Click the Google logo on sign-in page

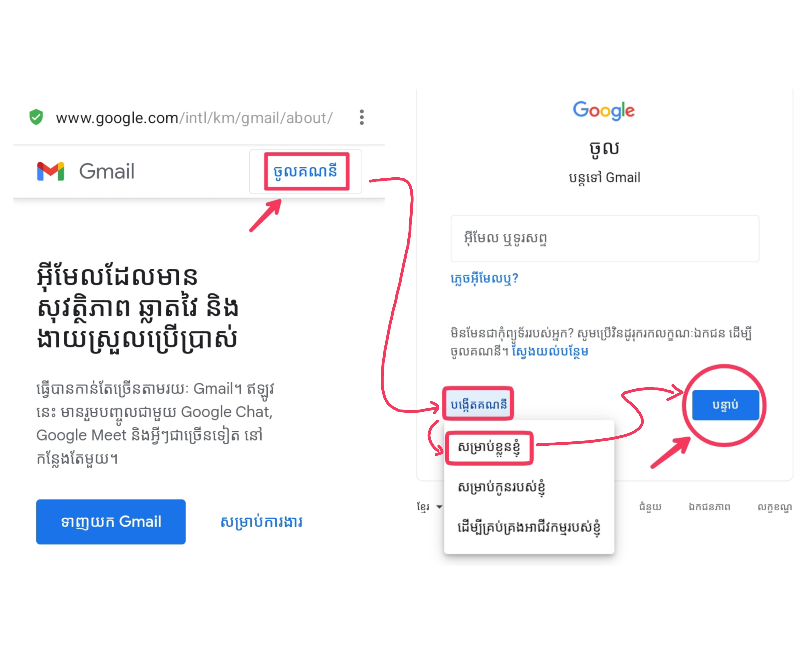[604, 110]
